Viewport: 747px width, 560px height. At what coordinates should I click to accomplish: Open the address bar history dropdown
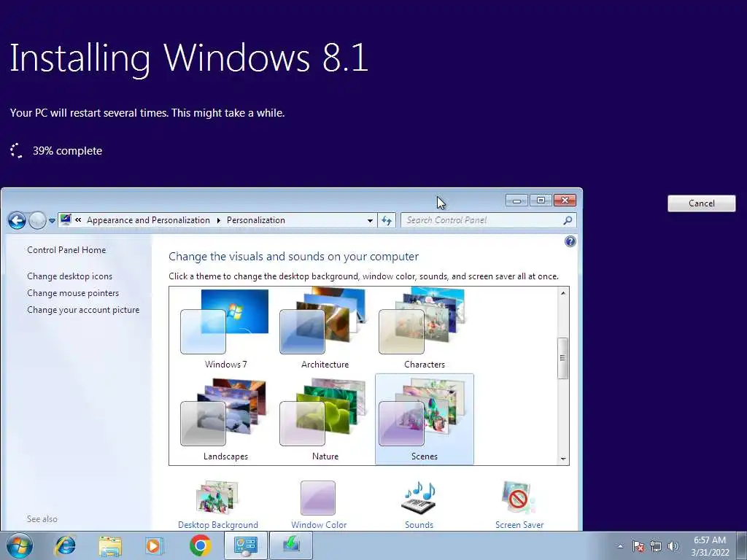tap(370, 220)
